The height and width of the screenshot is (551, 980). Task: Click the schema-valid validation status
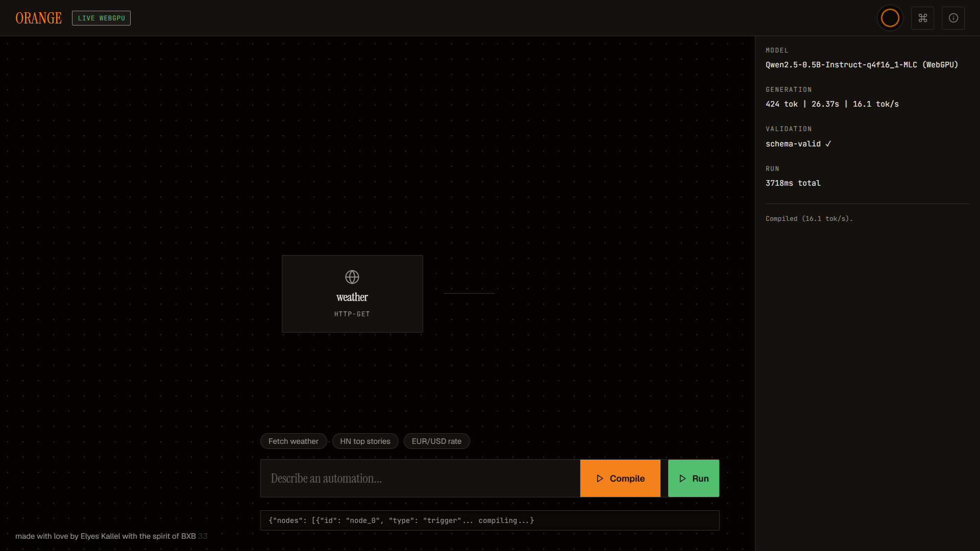pyautogui.click(x=798, y=144)
